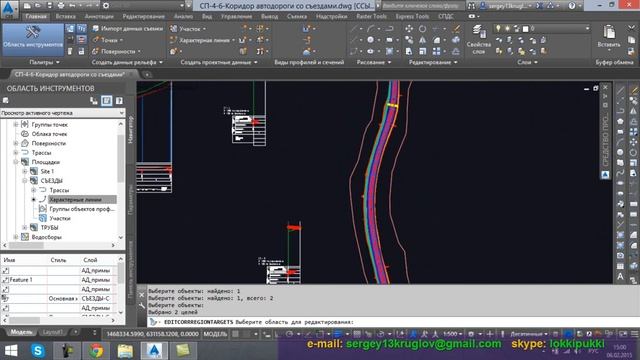Screen dimensions: 640x360
Task: Open the Точки dropdown
Action: coord(108,40)
